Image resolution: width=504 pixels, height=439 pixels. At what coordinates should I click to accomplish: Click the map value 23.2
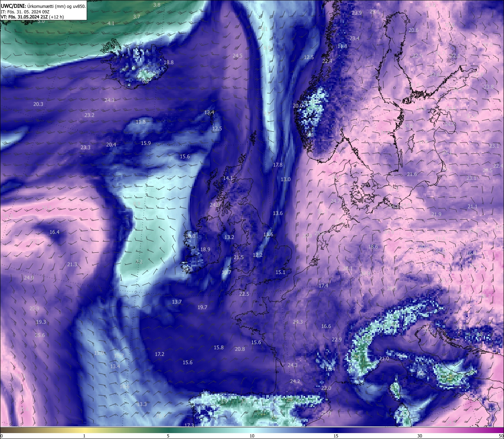[89, 115]
